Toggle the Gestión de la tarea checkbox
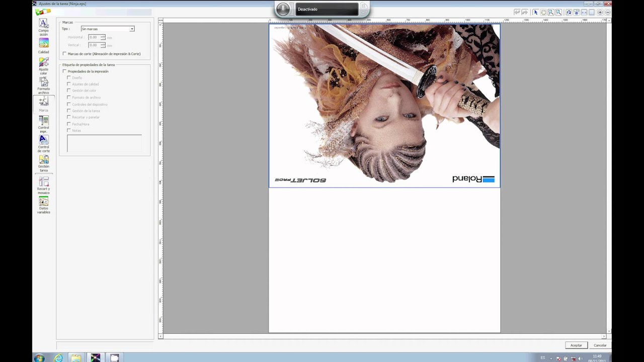Viewport: 644px width, 362px height. tap(69, 111)
